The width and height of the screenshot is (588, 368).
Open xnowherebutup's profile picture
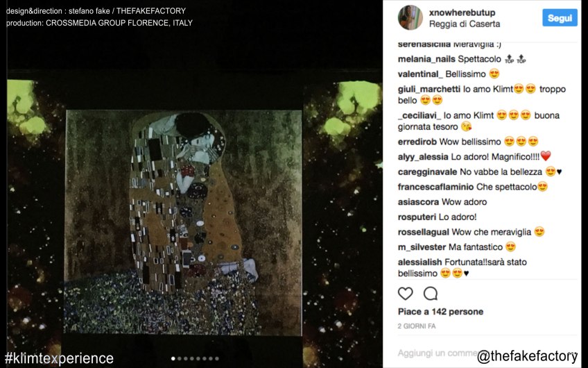tap(410, 17)
